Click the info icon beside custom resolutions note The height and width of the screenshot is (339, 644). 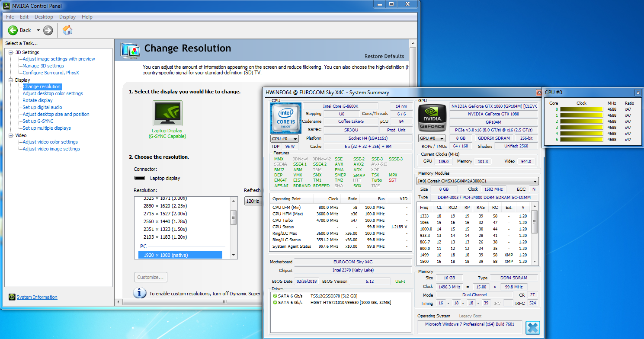tap(139, 293)
